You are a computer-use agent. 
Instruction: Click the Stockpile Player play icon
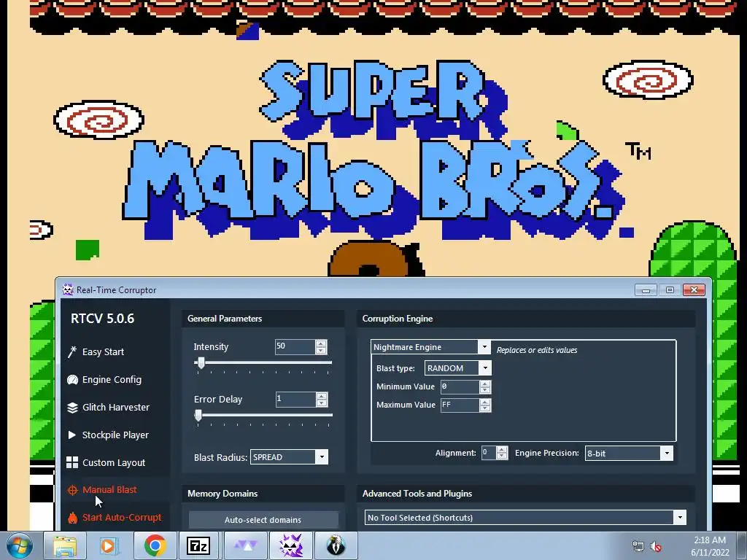point(72,435)
